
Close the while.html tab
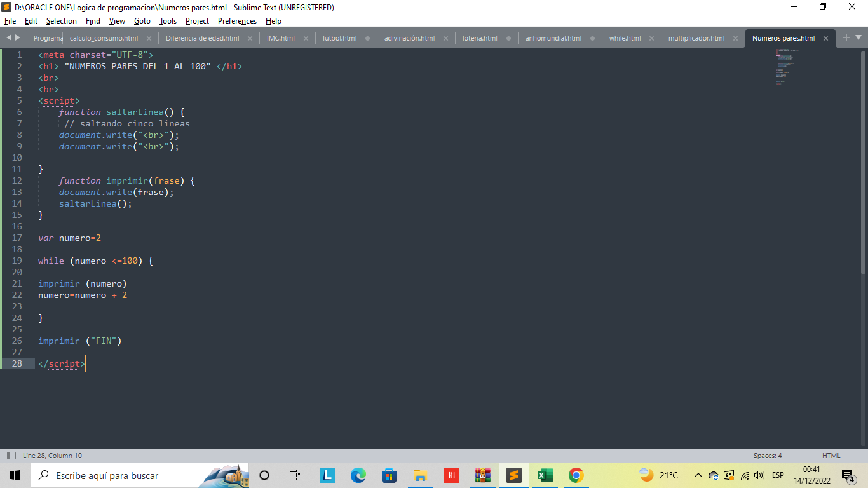651,38
